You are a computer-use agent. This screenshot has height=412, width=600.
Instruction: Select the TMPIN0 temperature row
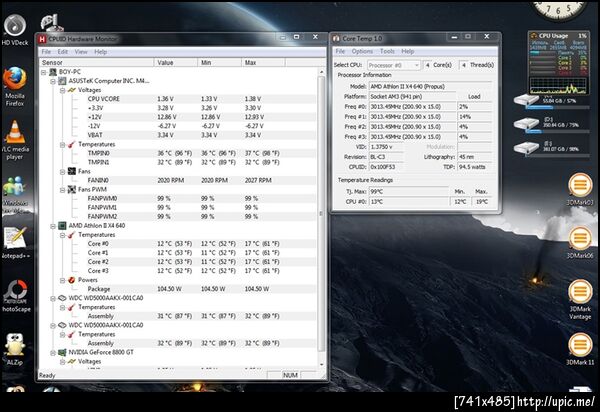tap(178, 153)
